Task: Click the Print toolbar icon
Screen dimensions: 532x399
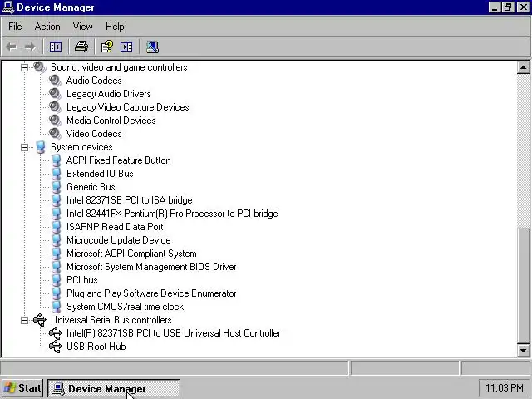Action: pos(81,47)
